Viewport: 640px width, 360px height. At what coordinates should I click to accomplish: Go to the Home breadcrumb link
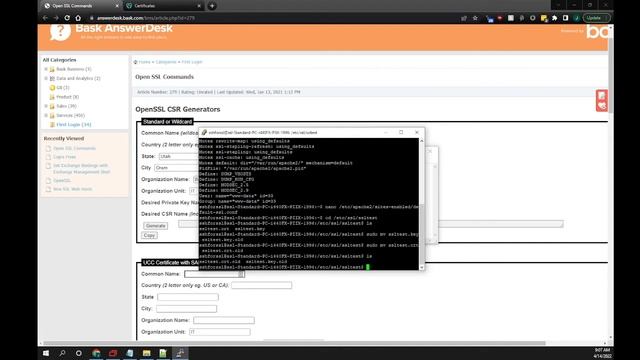pyautogui.click(x=144, y=62)
